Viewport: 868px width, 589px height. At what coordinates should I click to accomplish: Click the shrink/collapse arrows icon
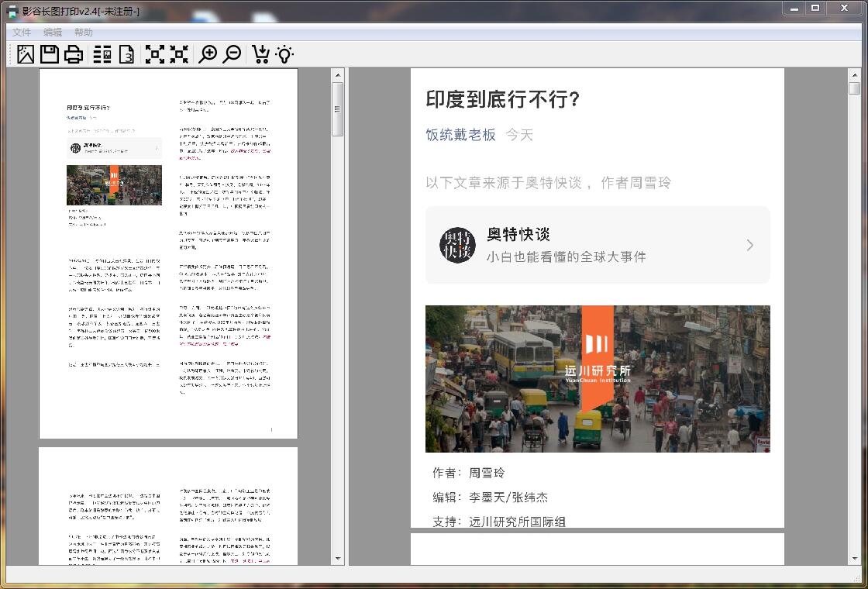tap(179, 54)
